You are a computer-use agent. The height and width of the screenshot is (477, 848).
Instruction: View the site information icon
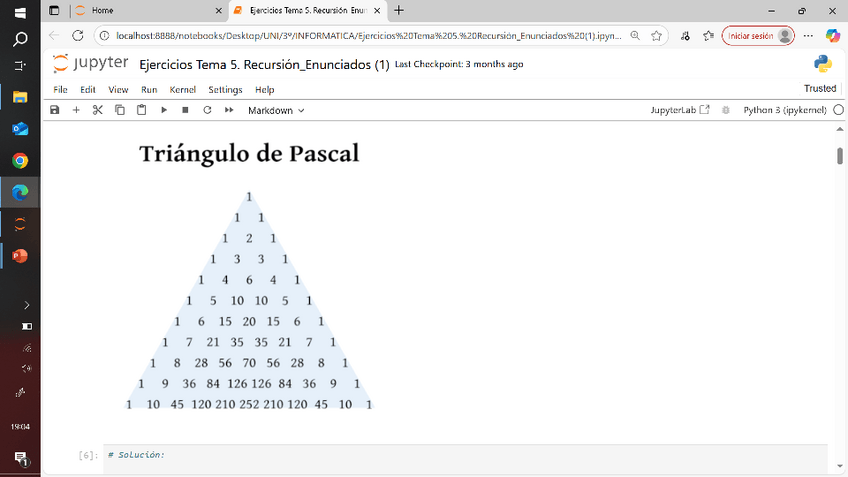(x=105, y=36)
